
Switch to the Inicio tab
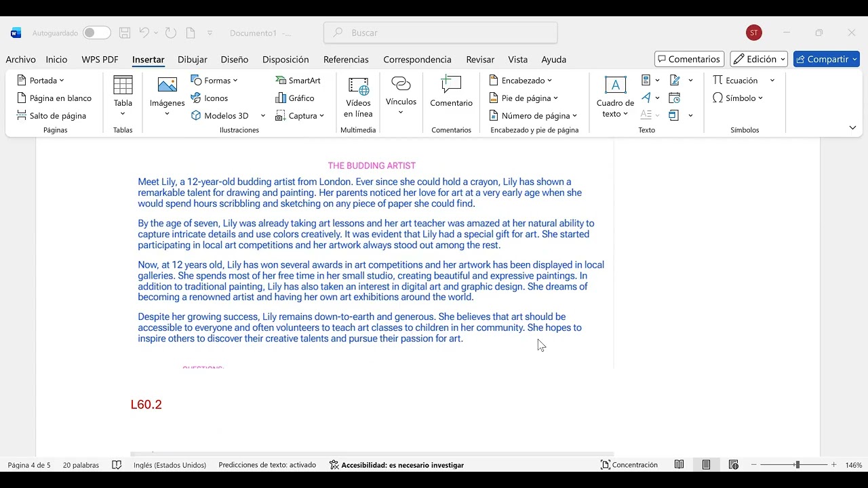[x=56, y=59]
